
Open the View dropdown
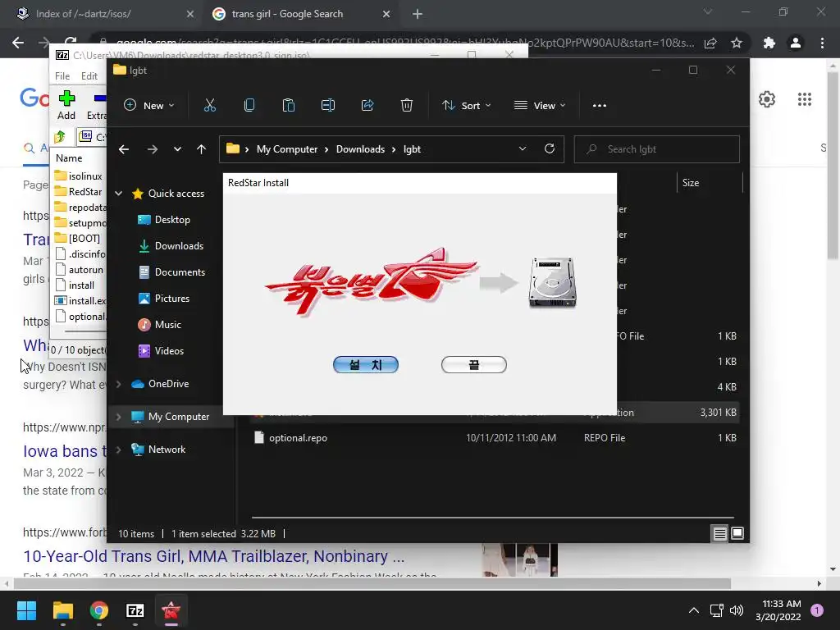540,106
